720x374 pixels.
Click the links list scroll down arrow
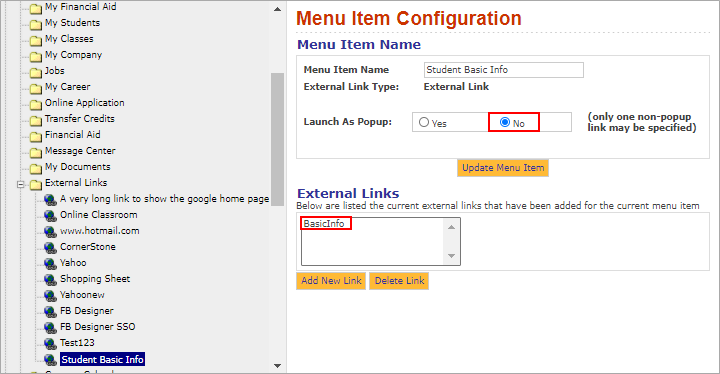pyautogui.click(x=451, y=256)
